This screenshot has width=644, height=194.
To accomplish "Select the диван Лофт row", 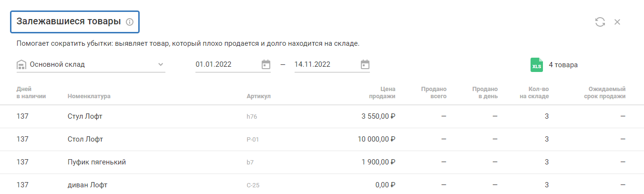I will point(88,185).
